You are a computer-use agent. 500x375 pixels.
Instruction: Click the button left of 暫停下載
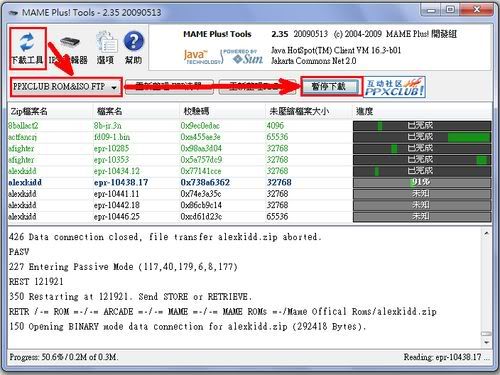[257, 87]
